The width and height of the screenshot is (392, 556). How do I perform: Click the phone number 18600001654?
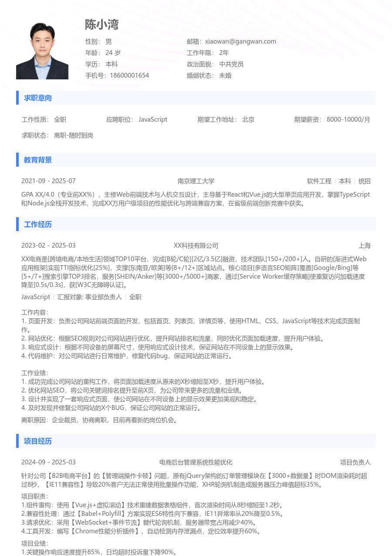(131, 75)
